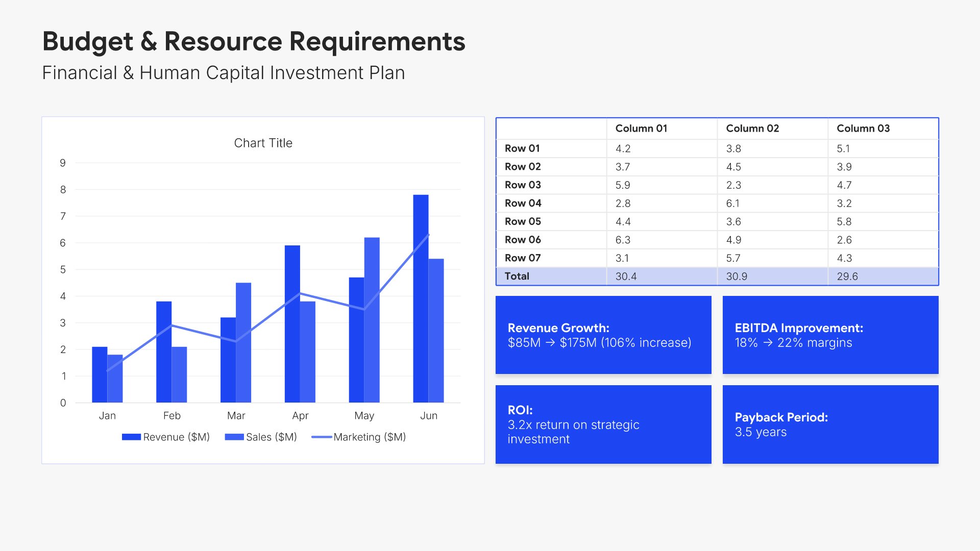
Task: Select the Payback Period card
Action: [830, 424]
